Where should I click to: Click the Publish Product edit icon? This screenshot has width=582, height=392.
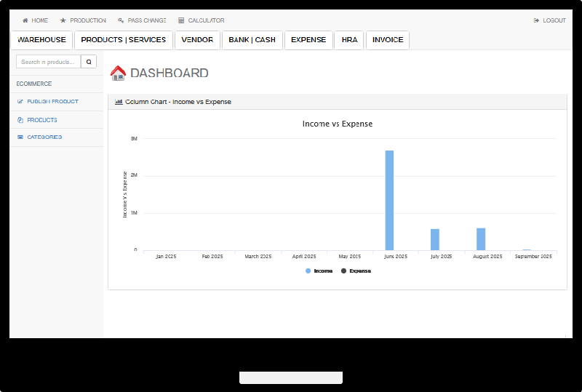[x=20, y=102]
